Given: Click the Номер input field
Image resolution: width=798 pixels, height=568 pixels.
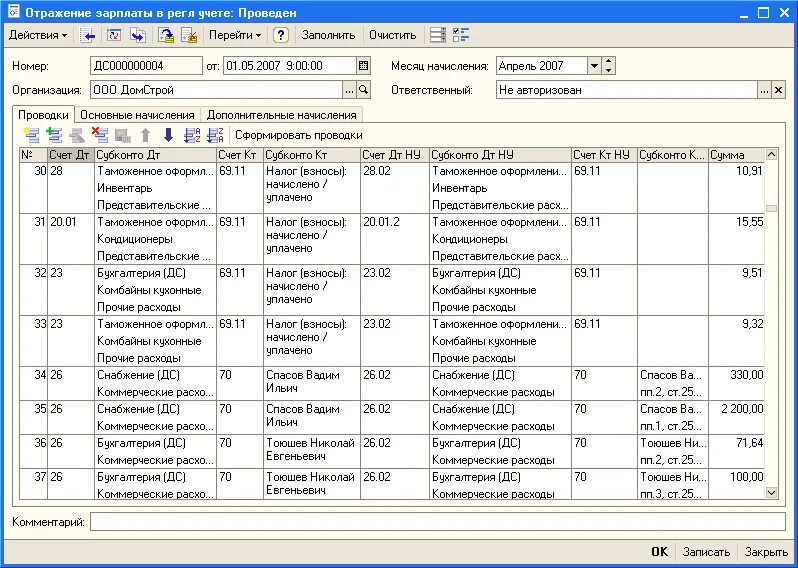Looking at the screenshot, I should (146, 66).
